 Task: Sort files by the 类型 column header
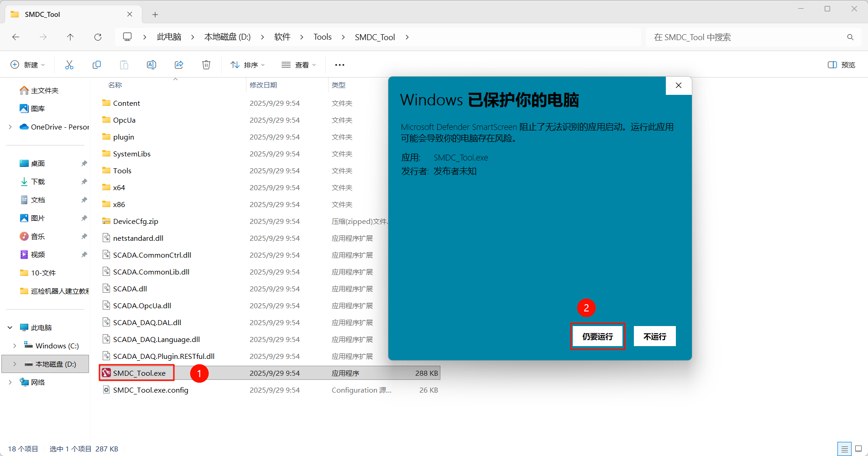339,85
